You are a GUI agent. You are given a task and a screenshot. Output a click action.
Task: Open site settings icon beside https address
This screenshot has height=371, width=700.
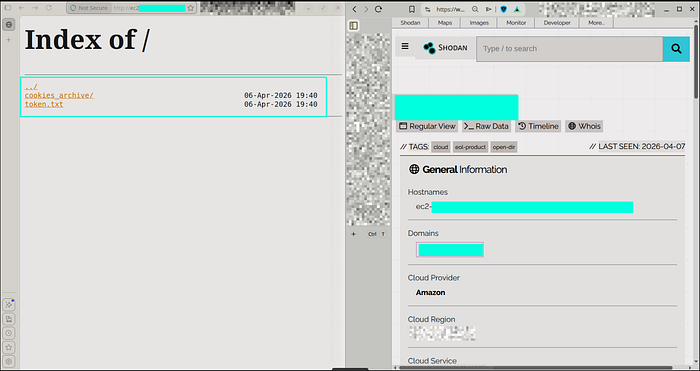coord(428,9)
